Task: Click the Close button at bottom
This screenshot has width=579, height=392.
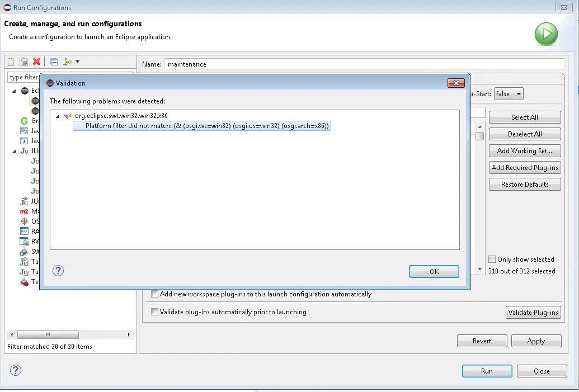Action: [542, 371]
